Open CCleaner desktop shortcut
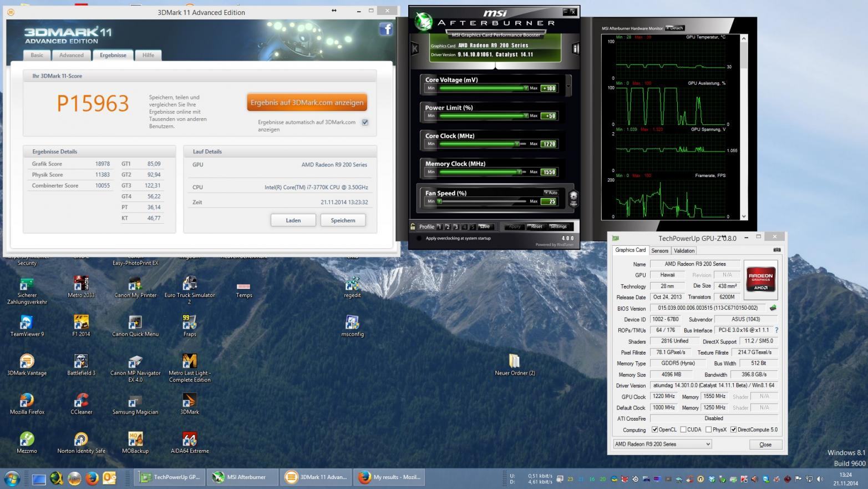 pos(81,404)
